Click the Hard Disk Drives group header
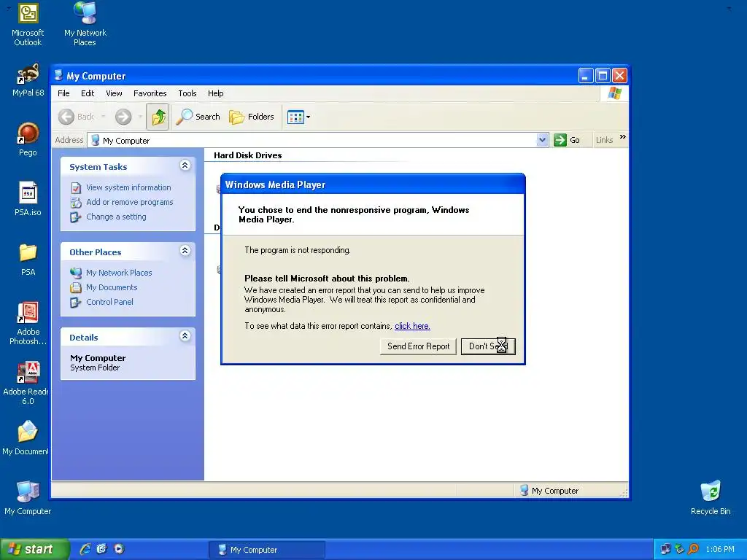This screenshot has height=560, width=747. (x=248, y=155)
